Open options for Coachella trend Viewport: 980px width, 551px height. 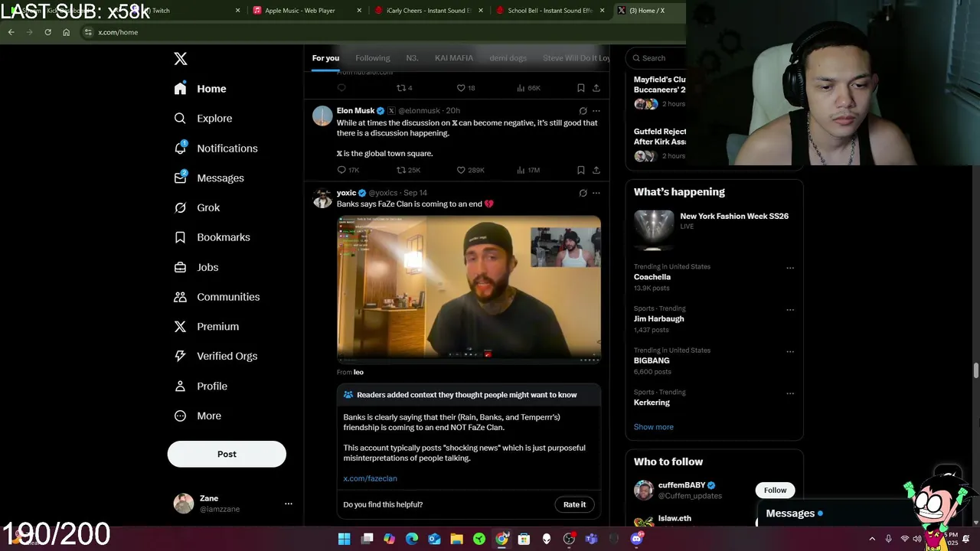point(790,268)
